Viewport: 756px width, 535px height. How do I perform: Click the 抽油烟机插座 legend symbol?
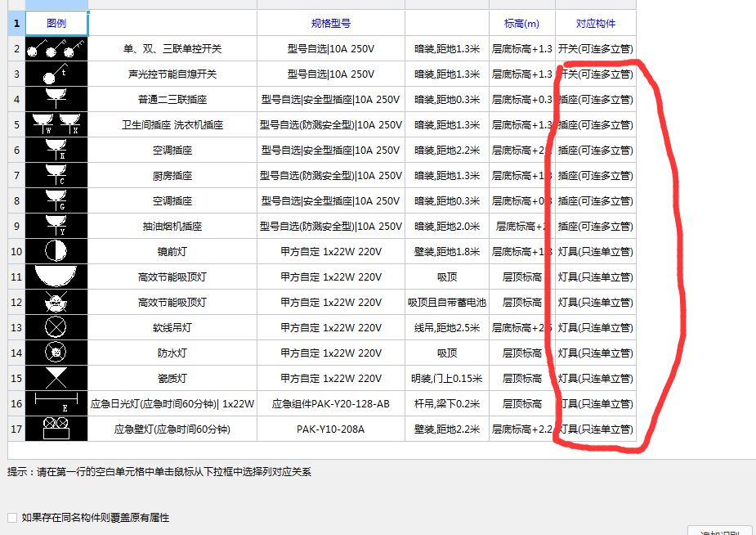pos(55,226)
